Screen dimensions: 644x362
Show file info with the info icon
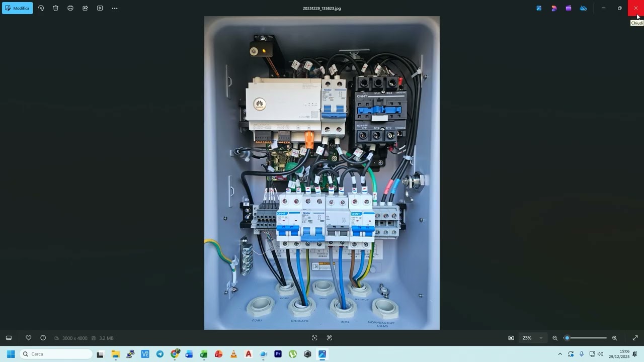pos(43,338)
